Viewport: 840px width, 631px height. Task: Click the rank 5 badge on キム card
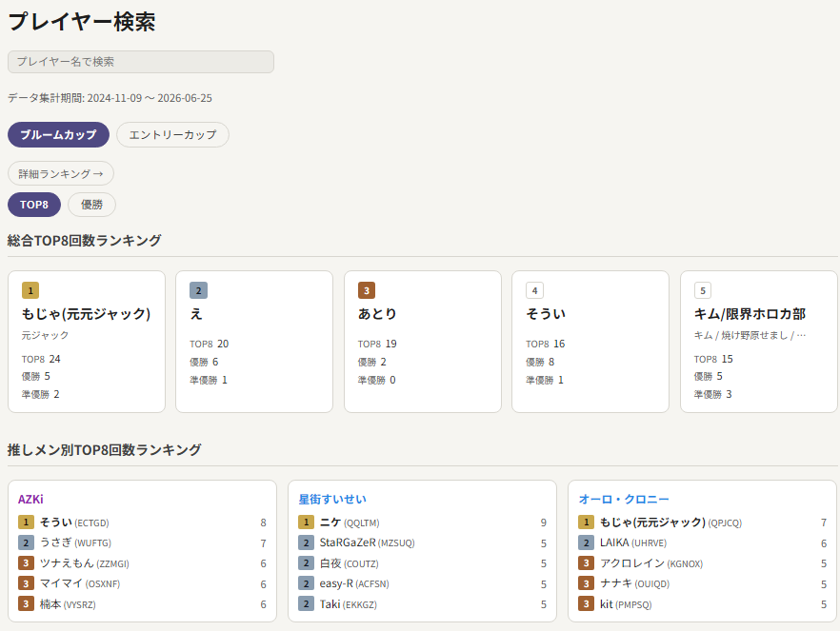(703, 290)
